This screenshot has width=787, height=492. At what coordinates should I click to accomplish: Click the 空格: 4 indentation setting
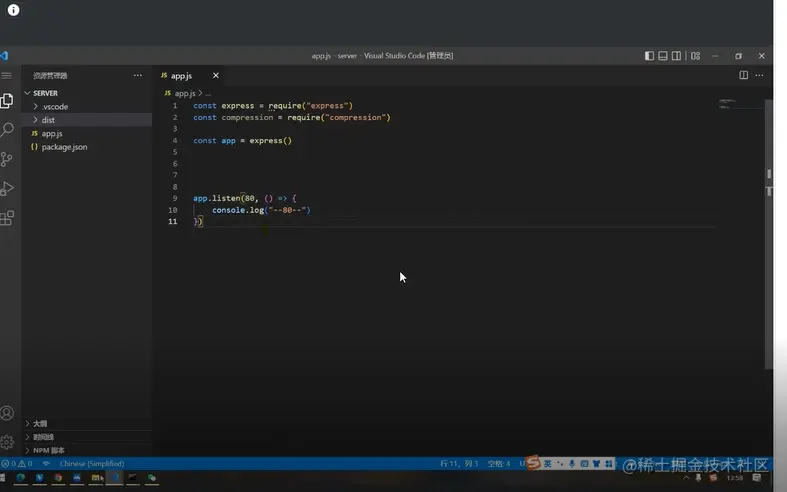coord(498,463)
